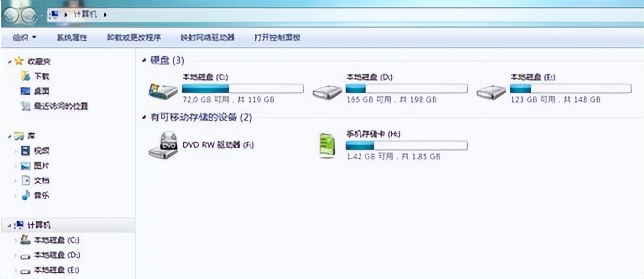Viewport: 644px width, 279px height.
Task: Click 打开控制面板 (Open Control Panel)
Action: coord(277,37)
